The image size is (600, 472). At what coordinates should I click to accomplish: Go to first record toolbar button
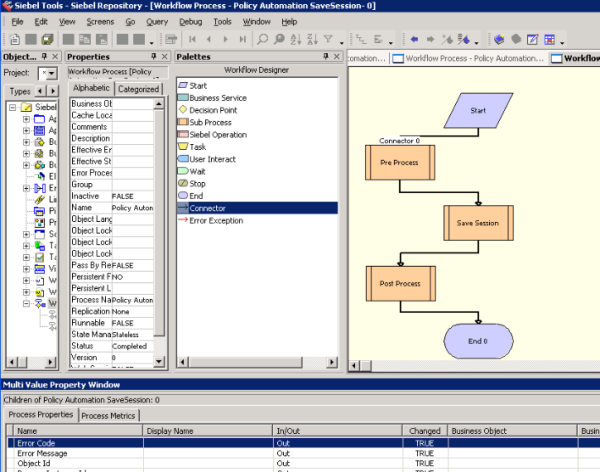(192, 39)
